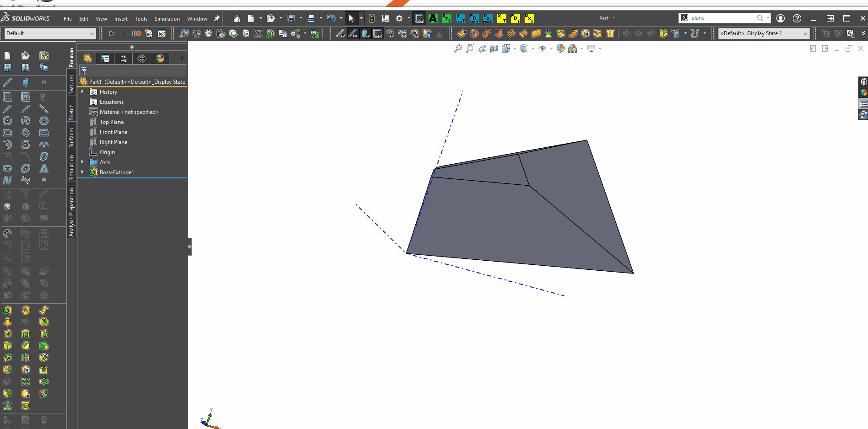Open the Rebuild traffic light icon

(x=372, y=18)
